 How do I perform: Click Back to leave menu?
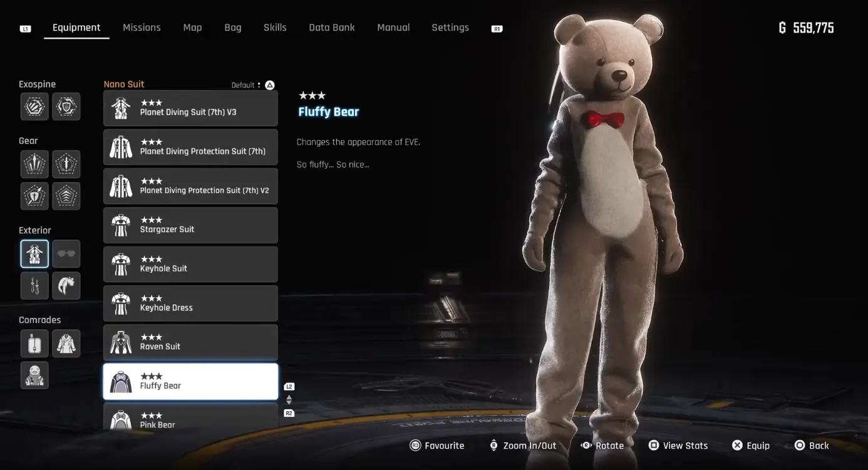812,446
